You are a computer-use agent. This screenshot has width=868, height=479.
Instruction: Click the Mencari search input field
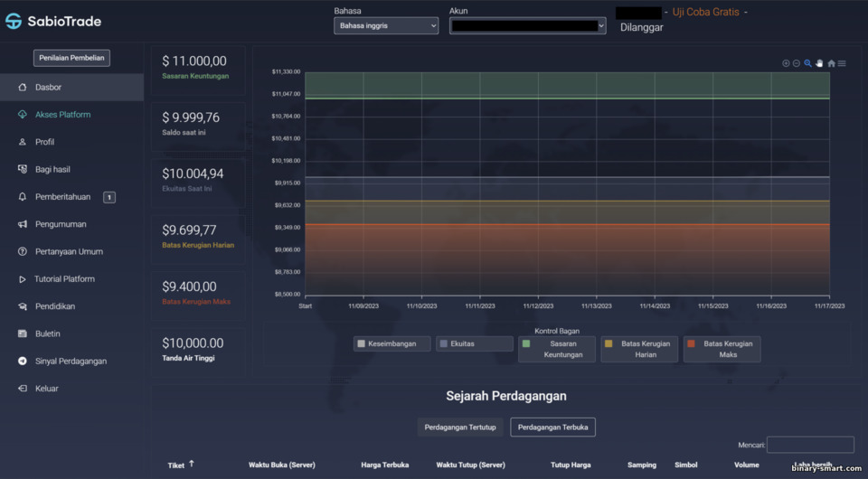tap(810, 445)
